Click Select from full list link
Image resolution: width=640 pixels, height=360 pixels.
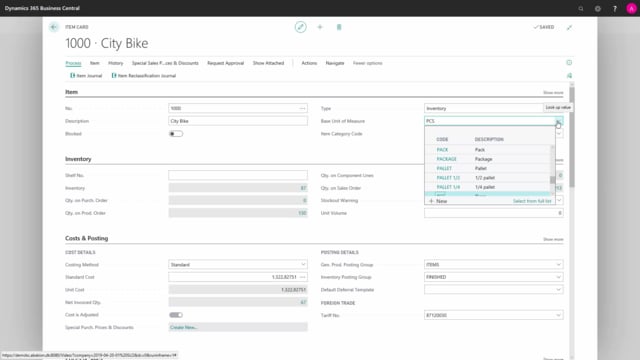(532, 201)
